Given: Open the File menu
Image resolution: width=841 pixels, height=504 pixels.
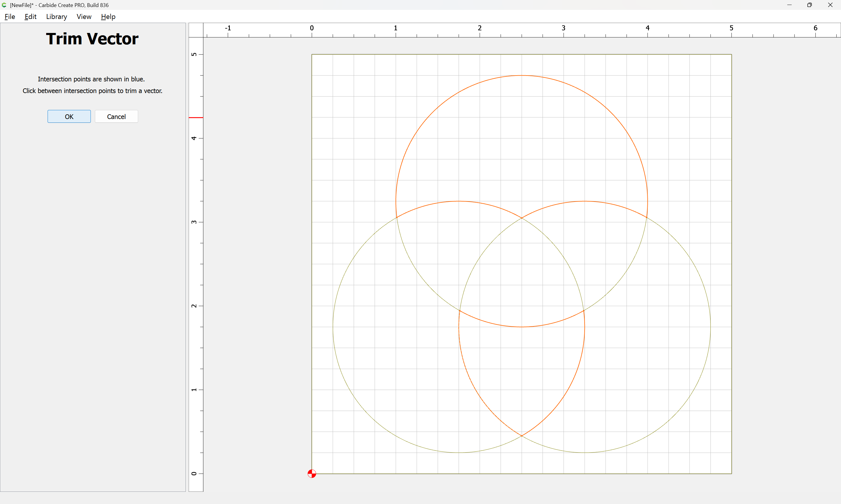Looking at the screenshot, I should pyautogui.click(x=10, y=17).
